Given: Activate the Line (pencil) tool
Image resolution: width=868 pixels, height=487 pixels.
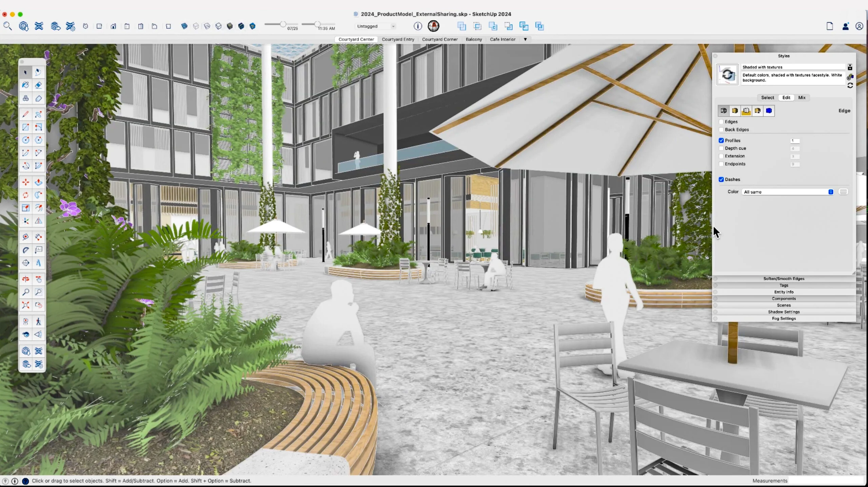Looking at the screenshot, I should [25, 114].
